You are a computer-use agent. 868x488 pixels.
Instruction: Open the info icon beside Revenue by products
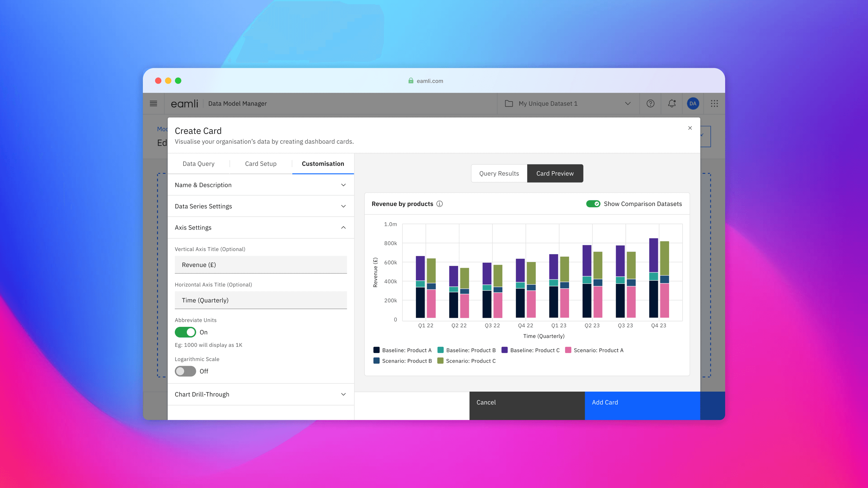pyautogui.click(x=440, y=203)
